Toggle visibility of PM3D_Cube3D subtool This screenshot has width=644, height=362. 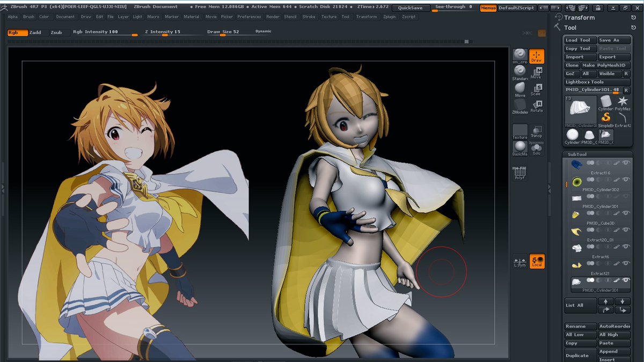coord(626,213)
